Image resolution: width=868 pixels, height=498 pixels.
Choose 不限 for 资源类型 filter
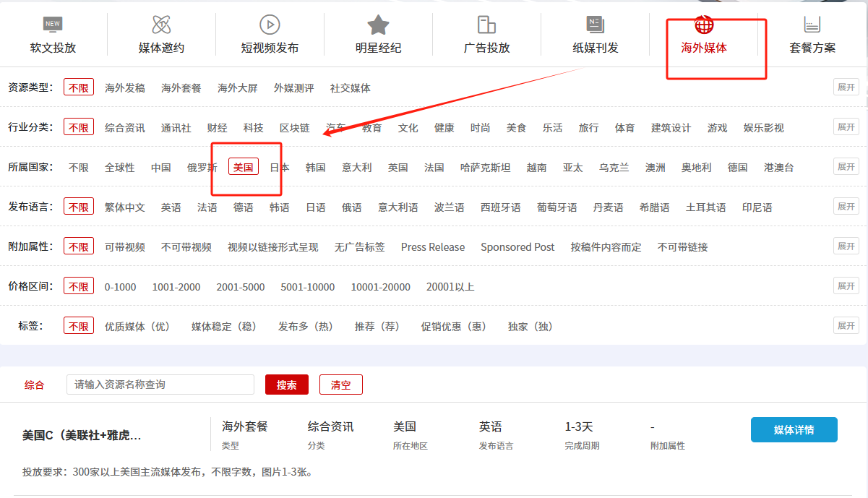(79, 87)
